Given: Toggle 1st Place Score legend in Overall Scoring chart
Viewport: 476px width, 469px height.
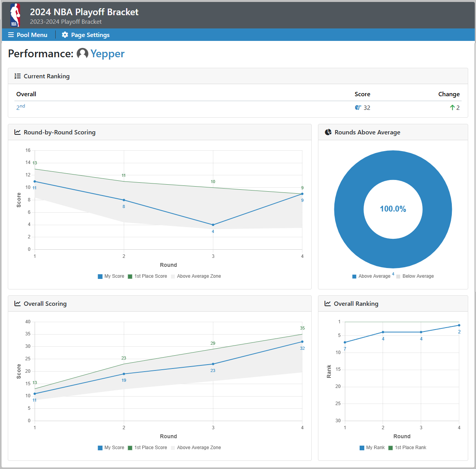Looking at the screenshot, I should (148, 448).
